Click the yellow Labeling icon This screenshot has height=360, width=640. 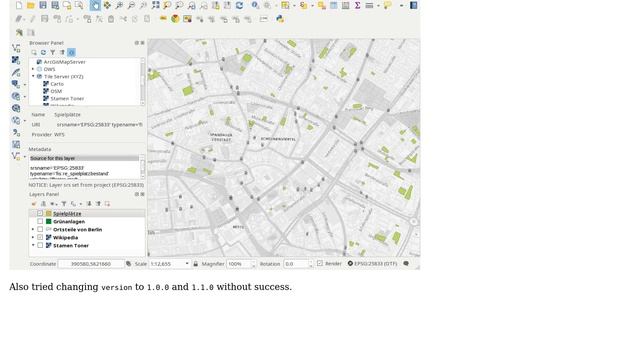[163, 19]
